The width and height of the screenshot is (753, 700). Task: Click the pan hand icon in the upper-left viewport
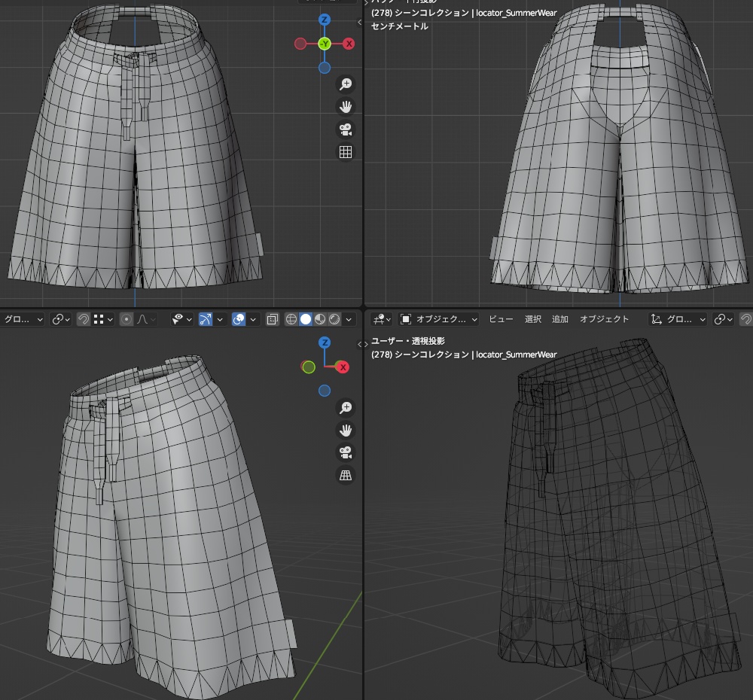[x=346, y=107]
